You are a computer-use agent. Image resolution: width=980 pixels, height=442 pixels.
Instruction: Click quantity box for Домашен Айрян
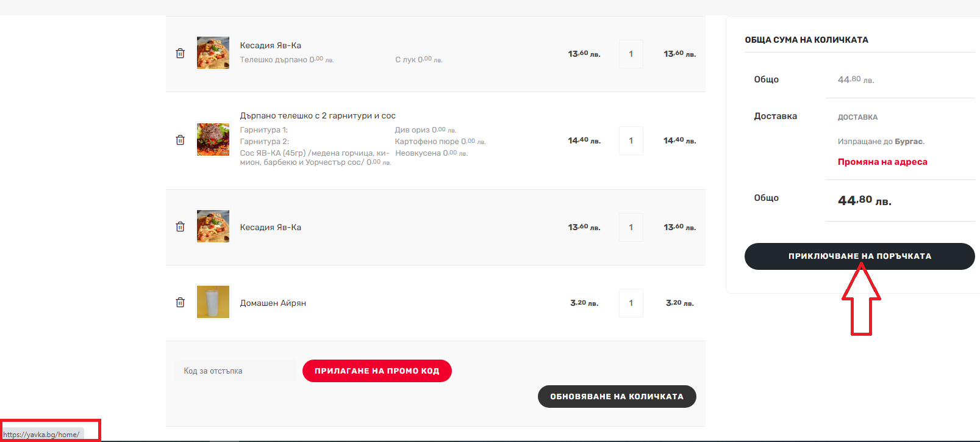(x=631, y=303)
